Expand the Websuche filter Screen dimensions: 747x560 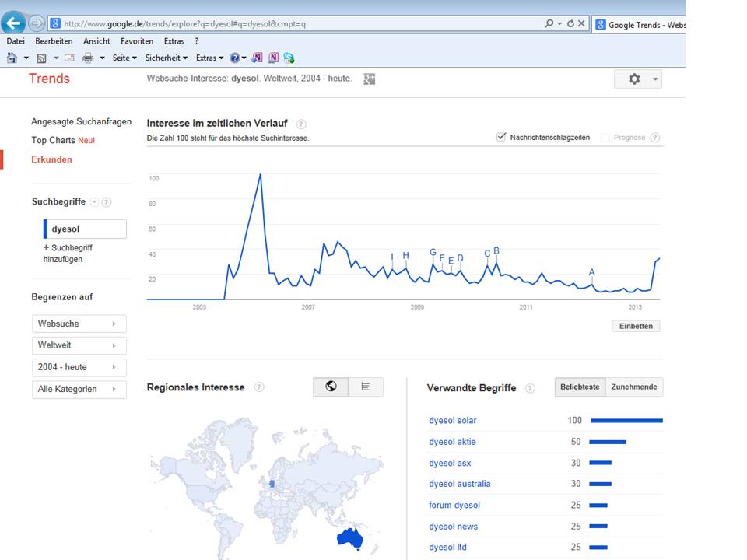79,324
